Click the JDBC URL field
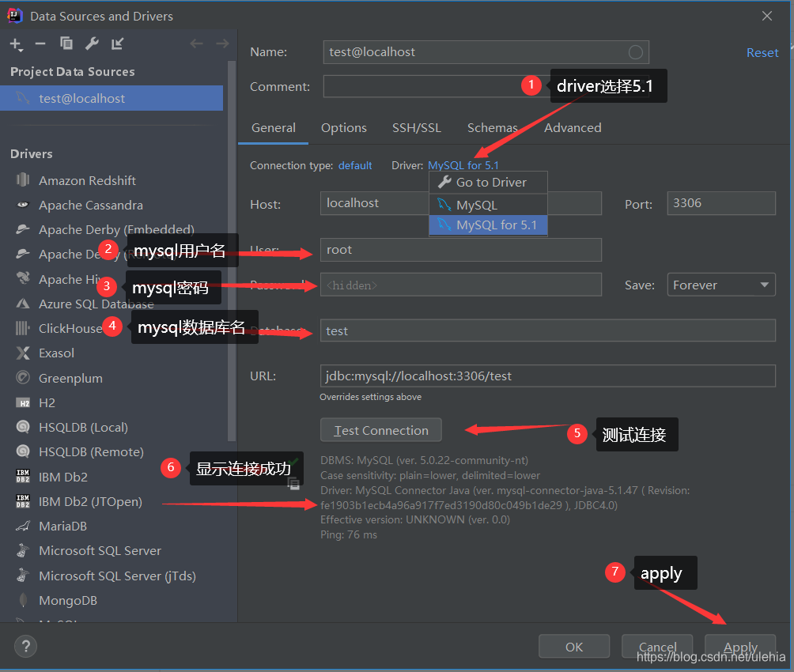 tap(548, 376)
